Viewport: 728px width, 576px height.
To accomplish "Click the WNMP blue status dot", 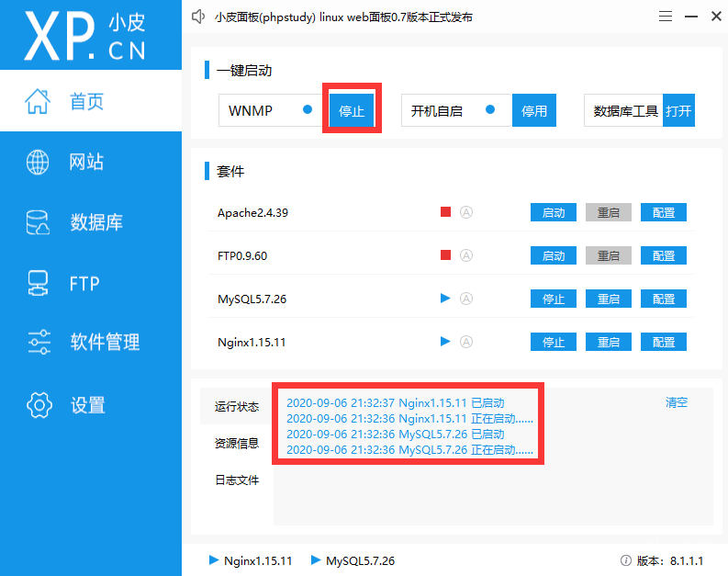I will coord(308,109).
